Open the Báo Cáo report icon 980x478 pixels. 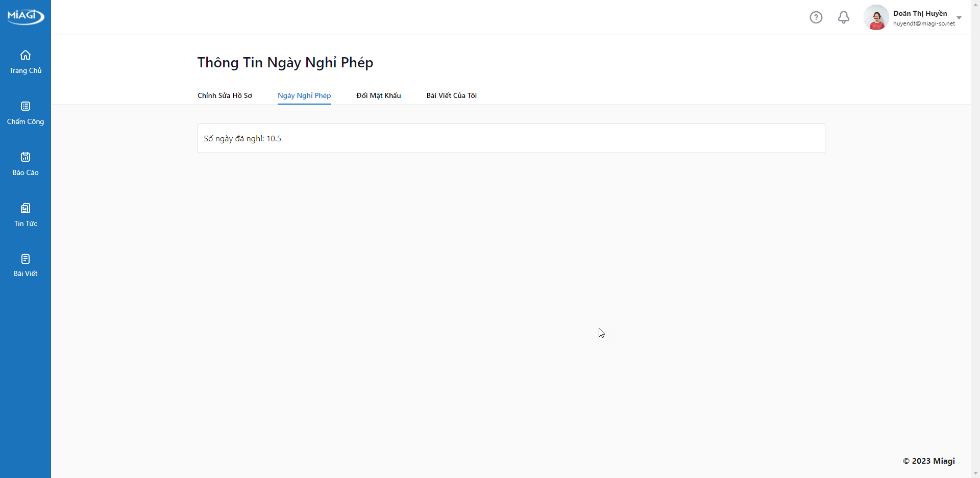(x=26, y=157)
